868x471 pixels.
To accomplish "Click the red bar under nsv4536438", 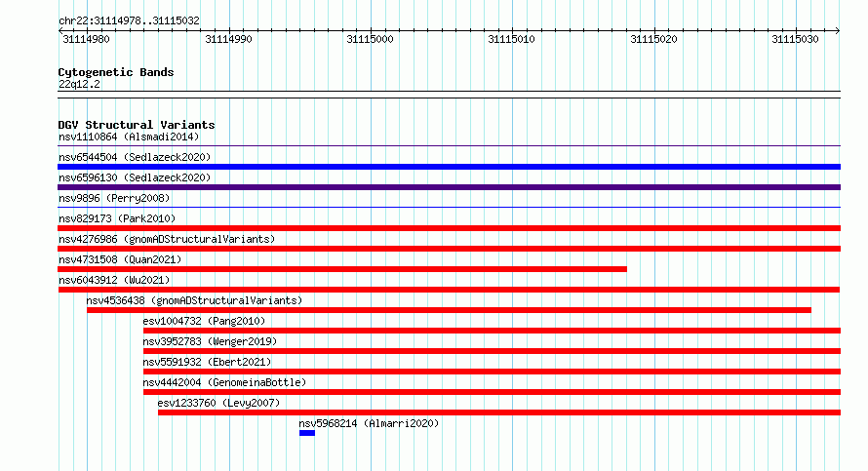I will pyautogui.click(x=449, y=310).
